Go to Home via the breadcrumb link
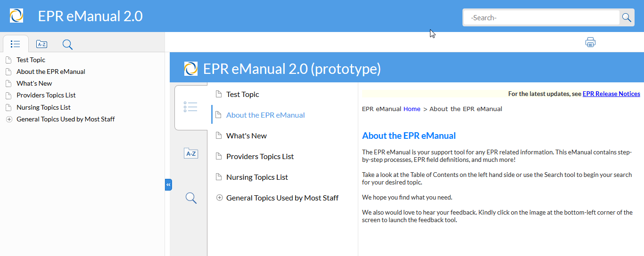The image size is (644, 256). 412,109
